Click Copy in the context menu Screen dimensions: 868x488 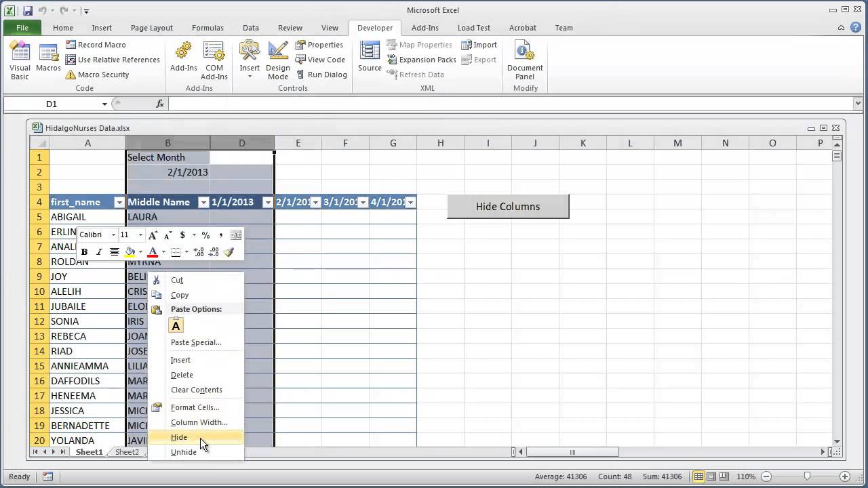pos(196,295)
